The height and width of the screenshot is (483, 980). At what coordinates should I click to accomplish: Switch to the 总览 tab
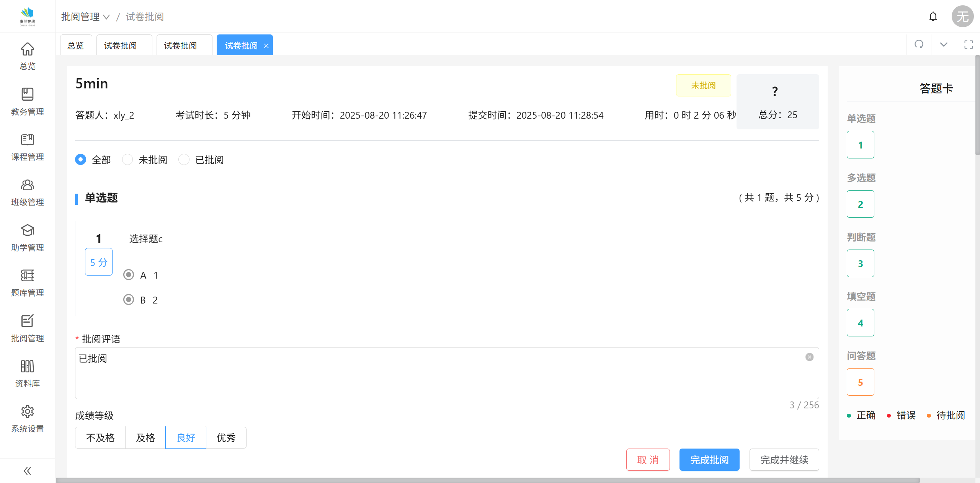click(75, 46)
